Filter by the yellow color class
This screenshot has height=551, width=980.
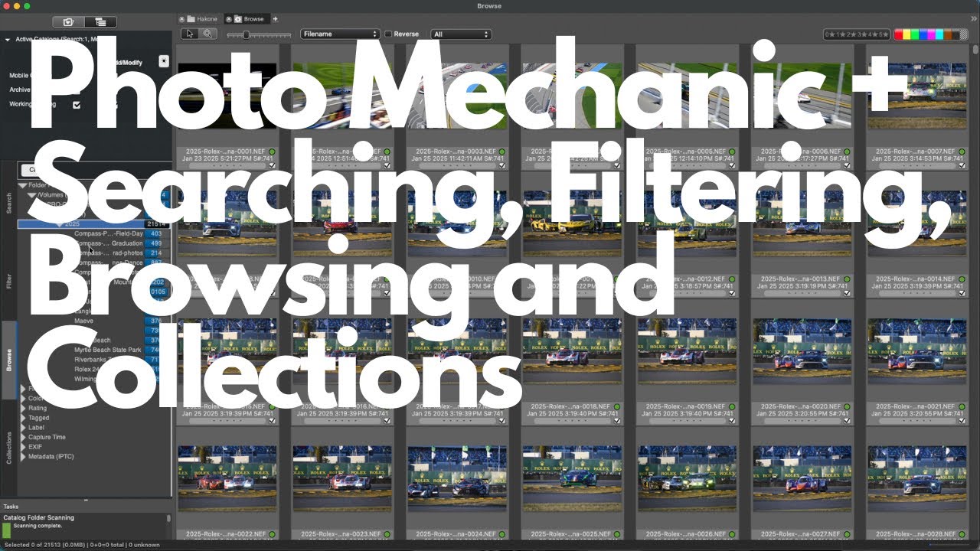[x=908, y=34]
